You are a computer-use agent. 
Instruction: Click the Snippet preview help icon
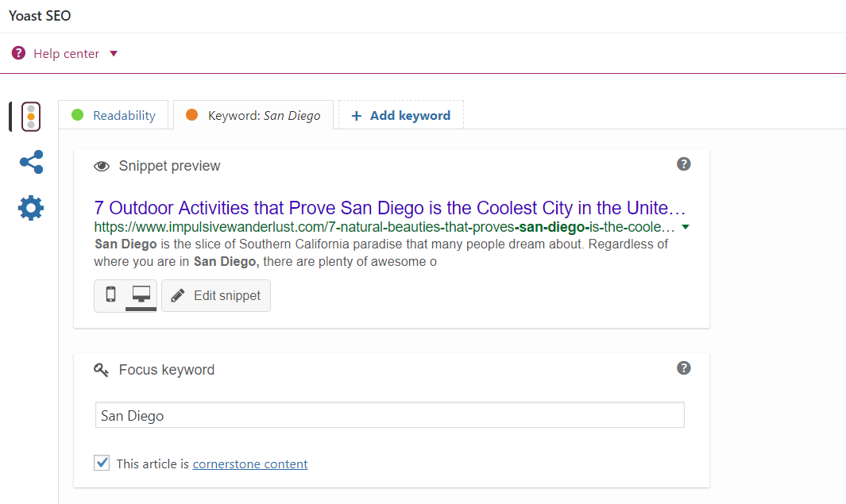[683, 164]
